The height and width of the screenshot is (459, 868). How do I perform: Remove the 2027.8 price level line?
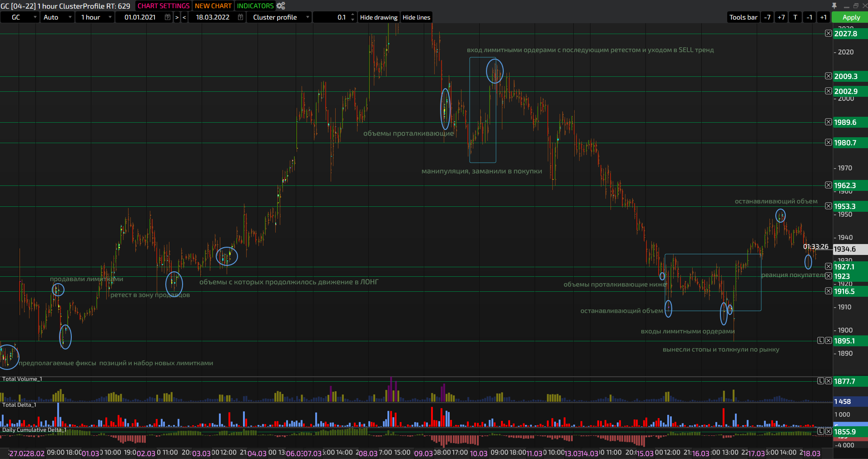[x=828, y=33]
